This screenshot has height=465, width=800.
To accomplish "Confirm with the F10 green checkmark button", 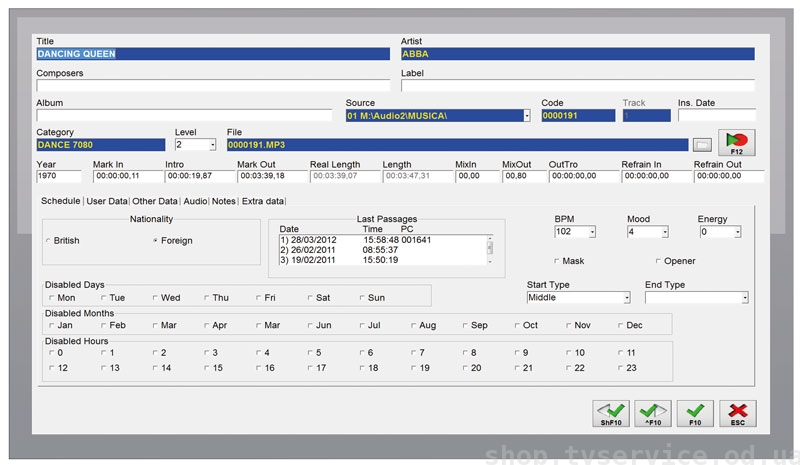I will click(x=695, y=414).
